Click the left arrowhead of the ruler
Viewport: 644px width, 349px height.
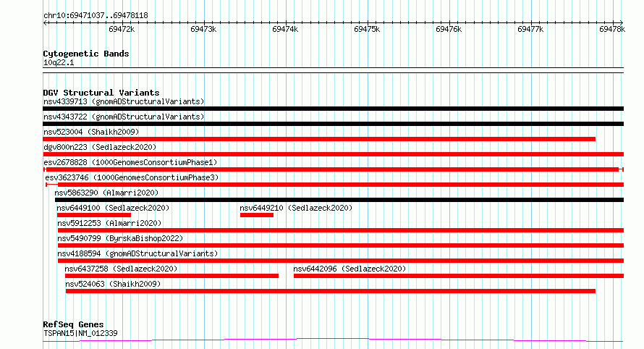pos(45,23)
